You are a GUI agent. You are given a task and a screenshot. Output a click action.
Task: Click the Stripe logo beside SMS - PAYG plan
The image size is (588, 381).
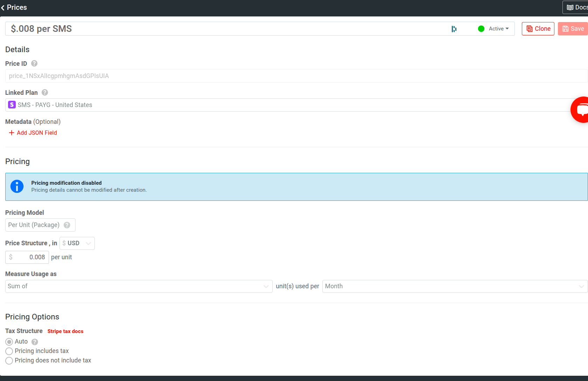(x=12, y=105)
